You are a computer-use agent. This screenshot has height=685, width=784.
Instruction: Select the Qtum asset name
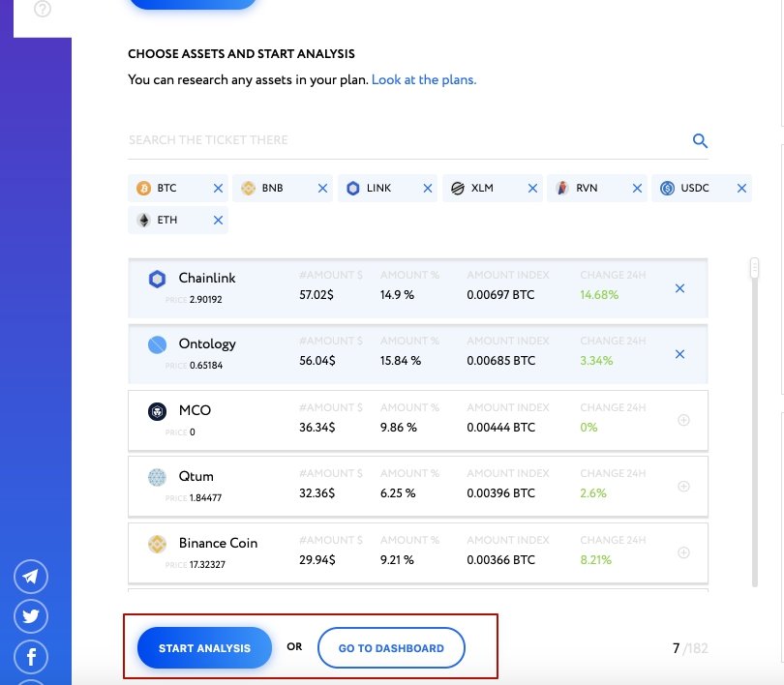(196, 476)
